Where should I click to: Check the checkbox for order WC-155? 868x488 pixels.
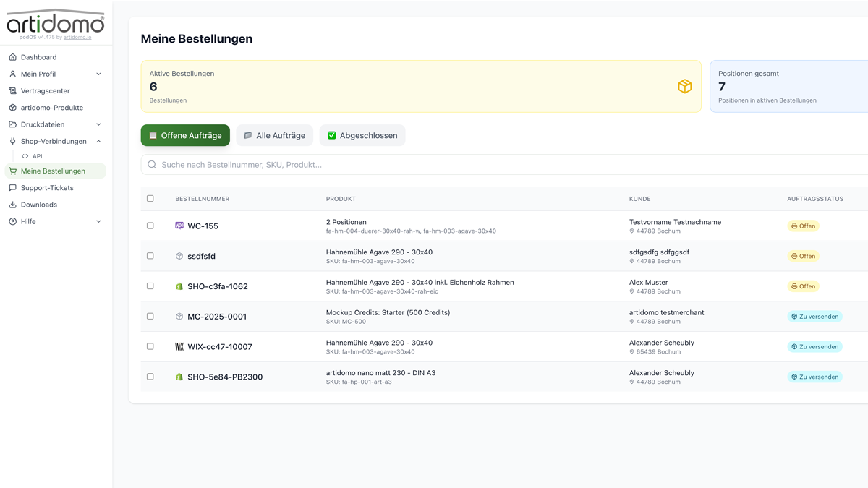(x=150, y=226)
